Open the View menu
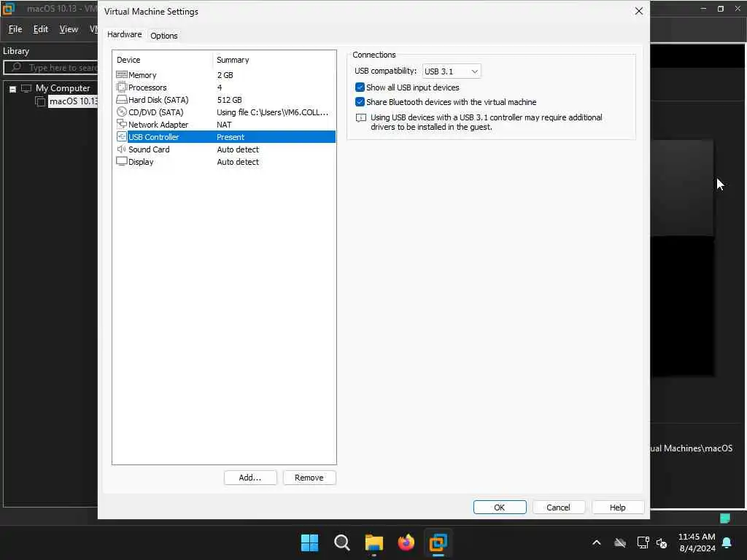 click(69, 29)
